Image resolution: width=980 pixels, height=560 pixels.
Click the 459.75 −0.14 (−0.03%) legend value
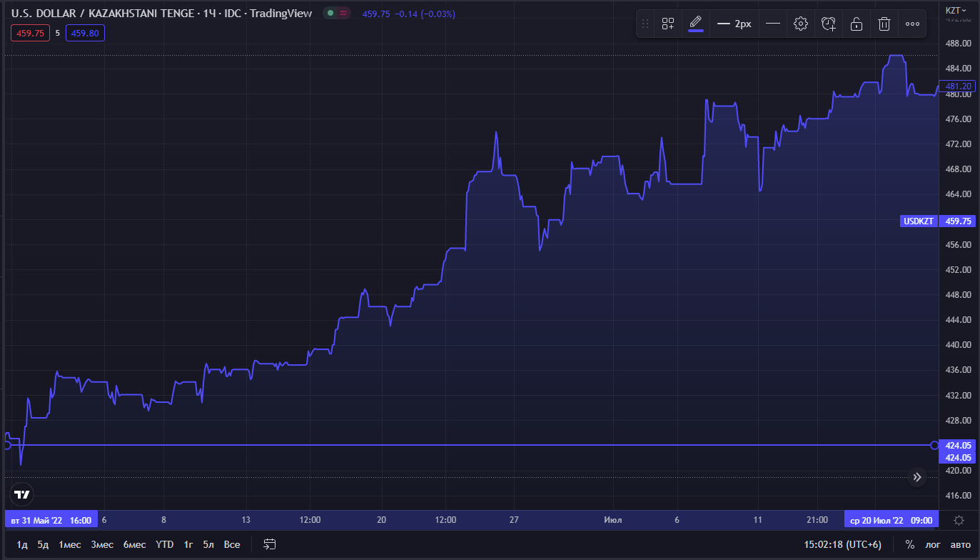tap(409, 14)
